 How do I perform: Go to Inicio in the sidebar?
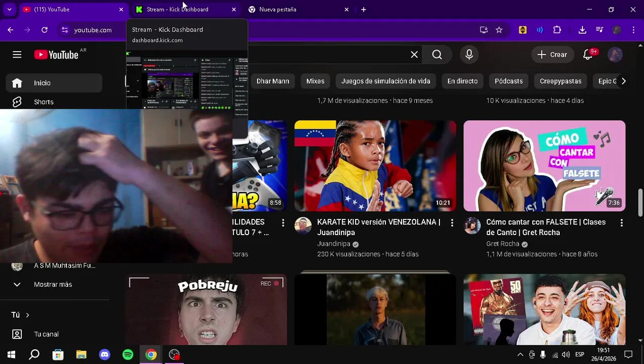coord(54,83)
